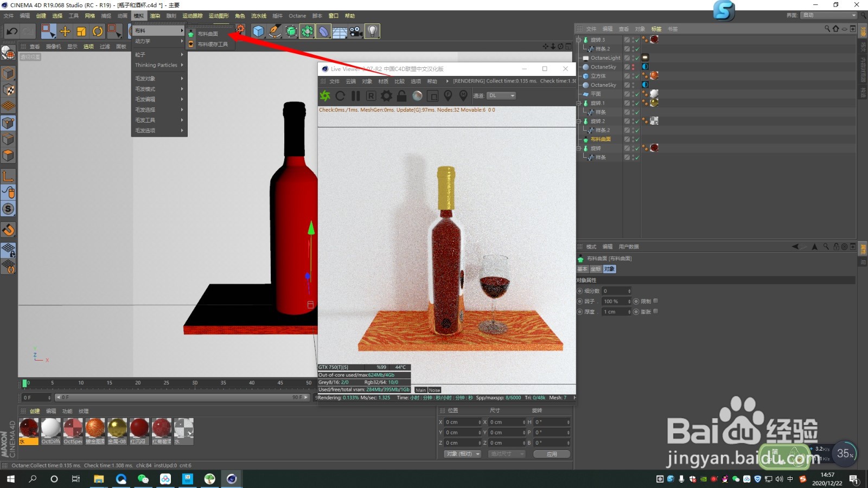The width and height of the screenshot is (868, 488).
Task: Open the 对象 (相对) coordinates dropdown
Action: (x=463, y=454)
